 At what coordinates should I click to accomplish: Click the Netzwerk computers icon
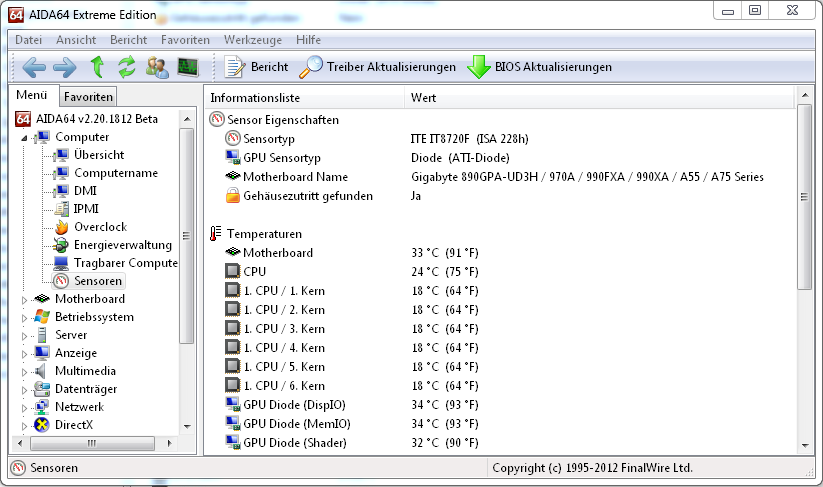[x=41, y=407]
